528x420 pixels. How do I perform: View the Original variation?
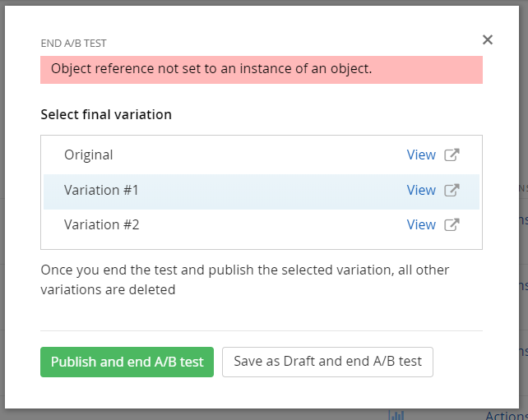(421, 155)
